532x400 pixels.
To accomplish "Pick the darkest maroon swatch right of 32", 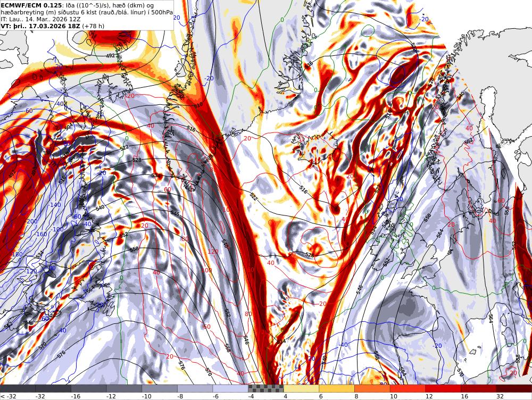I will [514, 388].
